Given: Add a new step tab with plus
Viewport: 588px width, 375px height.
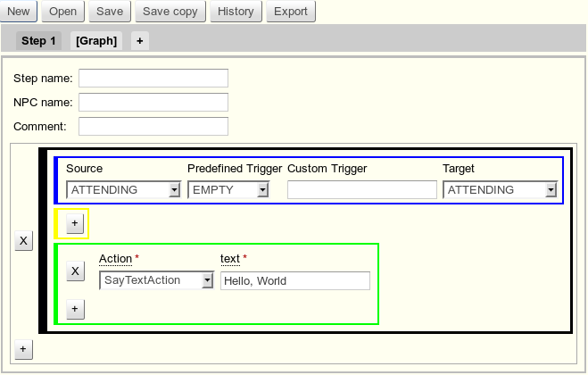Looking at the screenshot, I should [x=140, y=41].
